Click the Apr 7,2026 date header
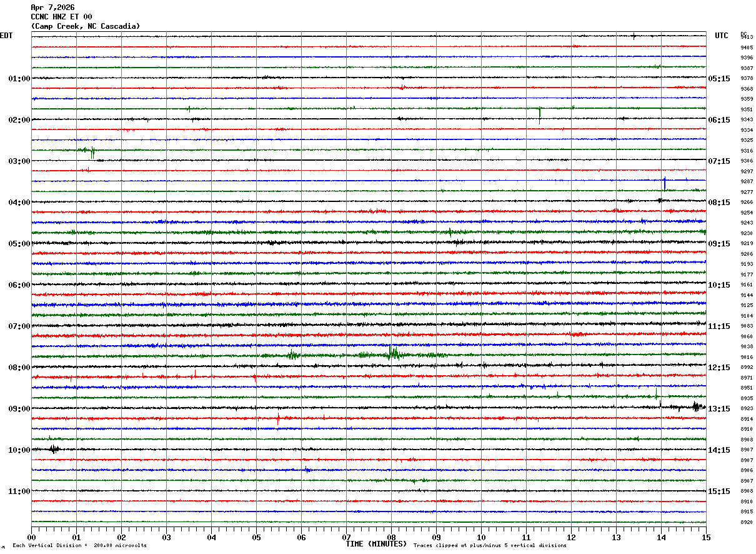The width and height of the screenshot is (756, 554). (x=52, y=8)
